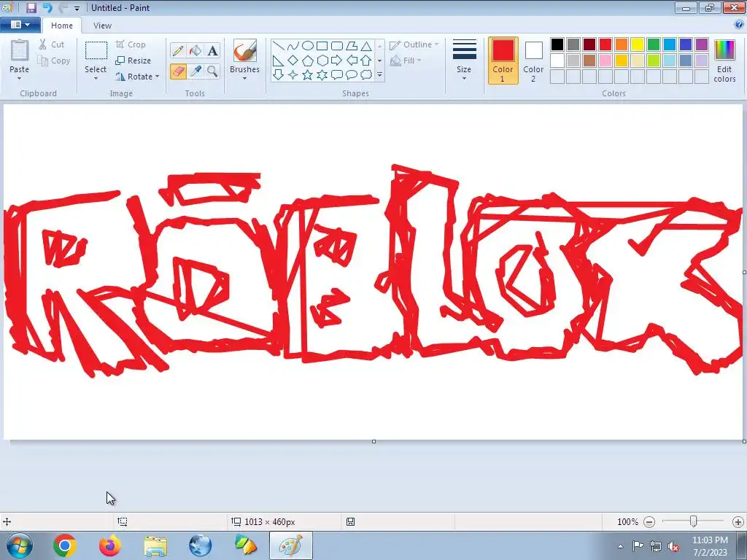Open the Rotate dropdown
The height and width of the screenshot is (560, 747).
pos(137,76)
